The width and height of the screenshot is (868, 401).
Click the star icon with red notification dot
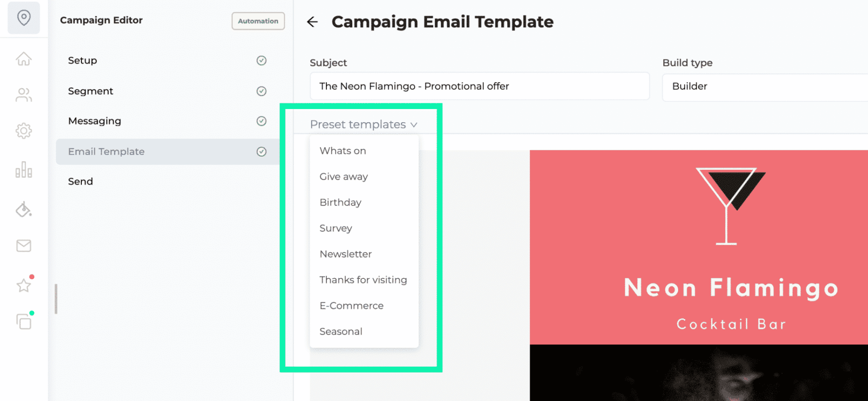(x=24, y=285)
